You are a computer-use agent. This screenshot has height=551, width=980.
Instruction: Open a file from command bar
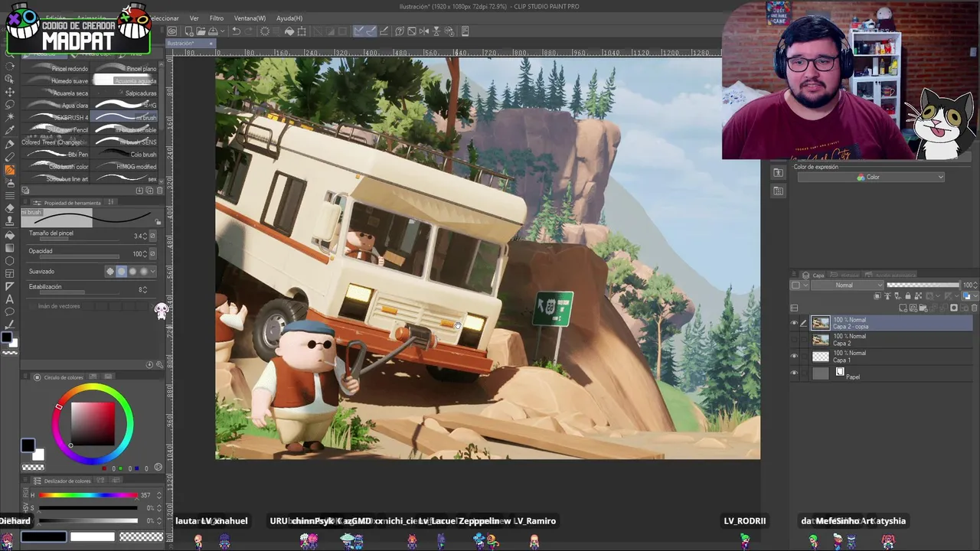point(201,31)
